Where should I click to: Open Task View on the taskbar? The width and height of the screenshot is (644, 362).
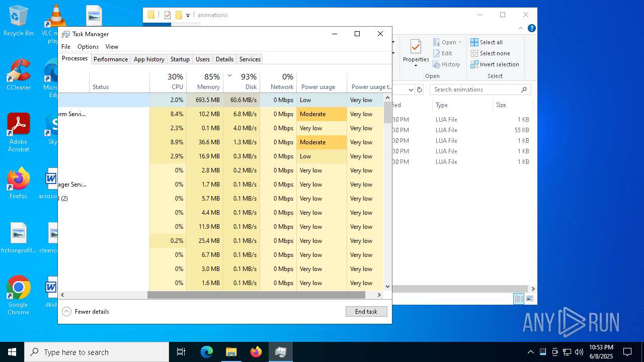coord(181,352)
